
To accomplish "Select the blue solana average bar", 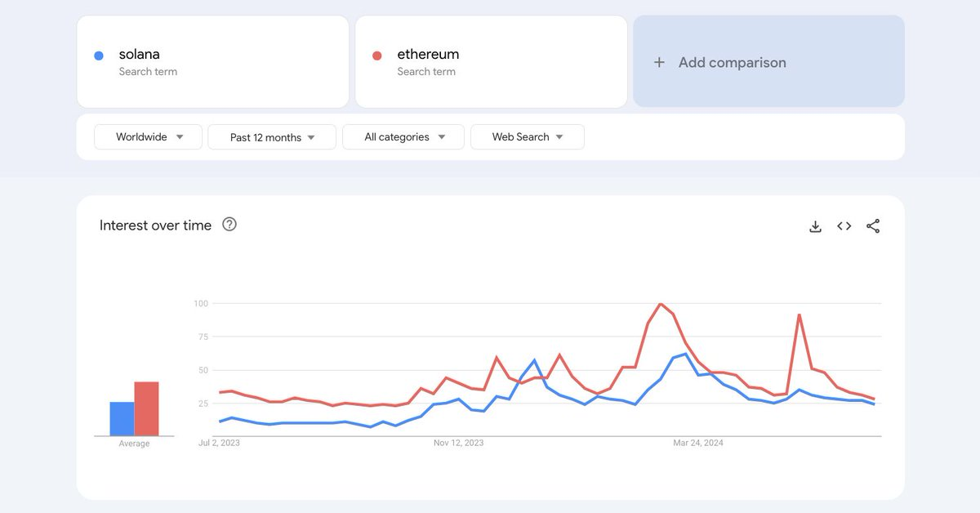I will click(122, 419).
